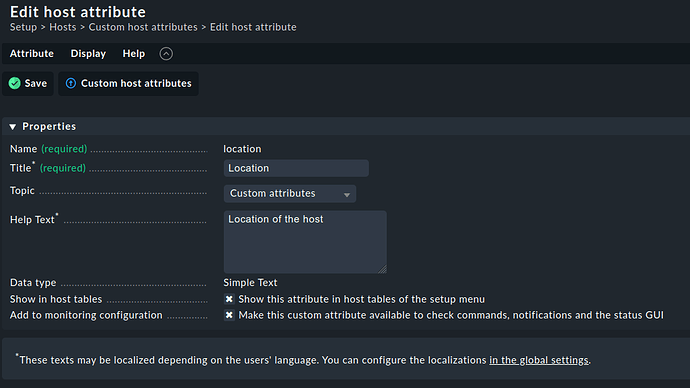This screenshot has height=388, width=690.
Task: Open the Topic dropdown showing Custom attributes
Action: pyautogui.click(x=290, y=194)
